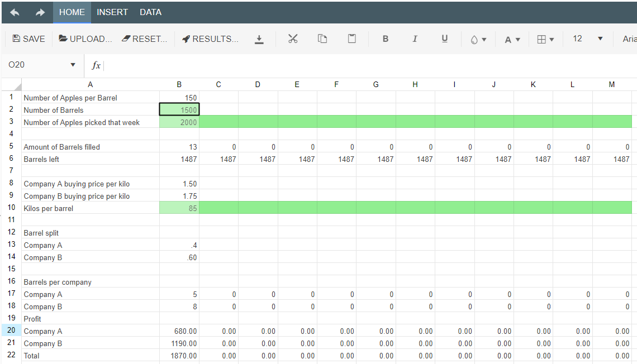The width and height of the screenshot is (637, 364).
Task: Click the redo arrow icon
Action: [x=40, y=12]
